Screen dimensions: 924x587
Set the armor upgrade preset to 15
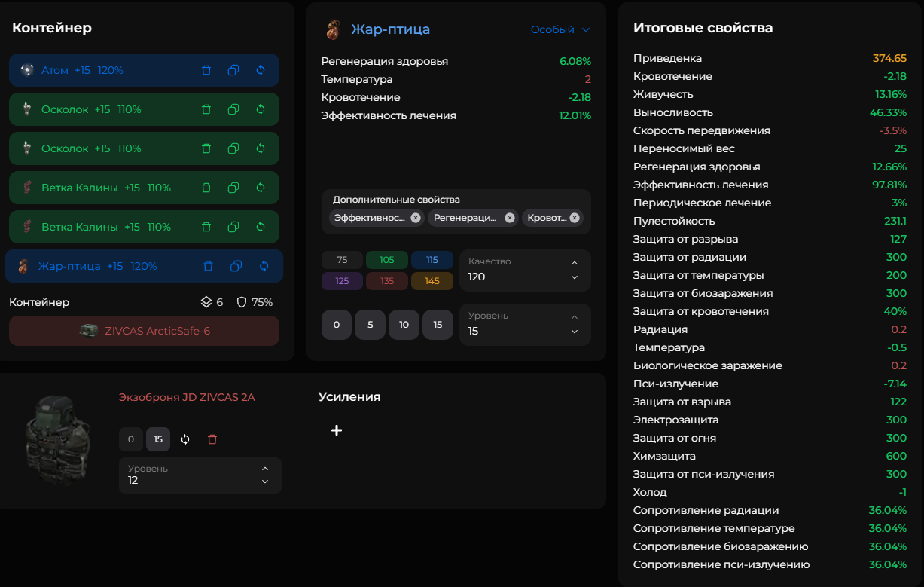click(x=158, y=439)
